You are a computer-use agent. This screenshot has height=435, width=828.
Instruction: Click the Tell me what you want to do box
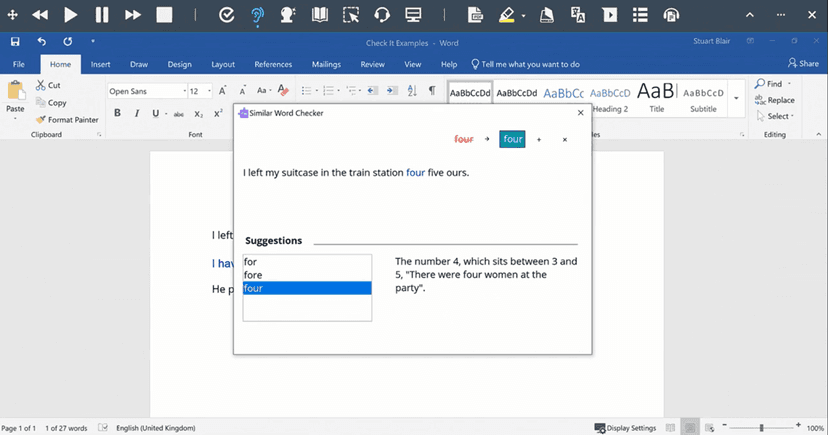[x=525, y=64]
